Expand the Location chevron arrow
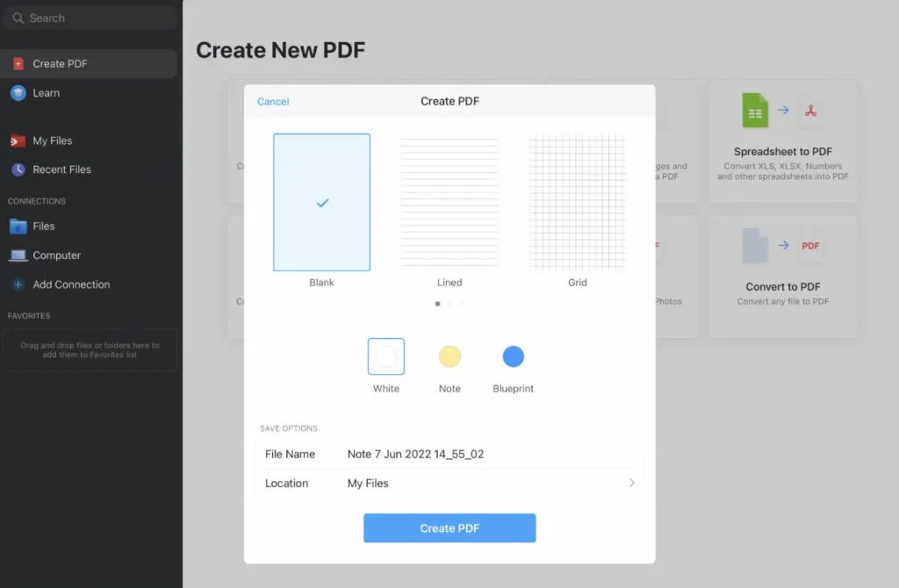Viewport: 899px width, 588px height. tap(631, 483)
